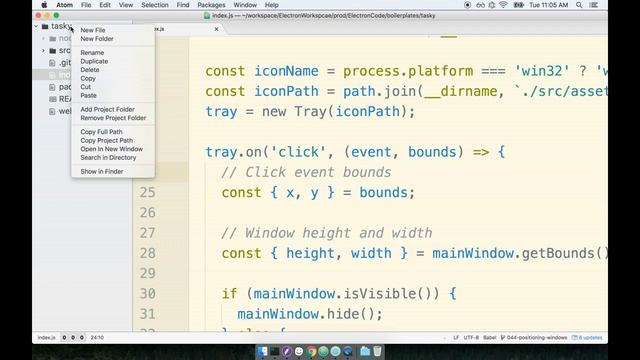Expand the node_modules folder chevron
This screenshot has width=640, height=360.
pos(43,38)
